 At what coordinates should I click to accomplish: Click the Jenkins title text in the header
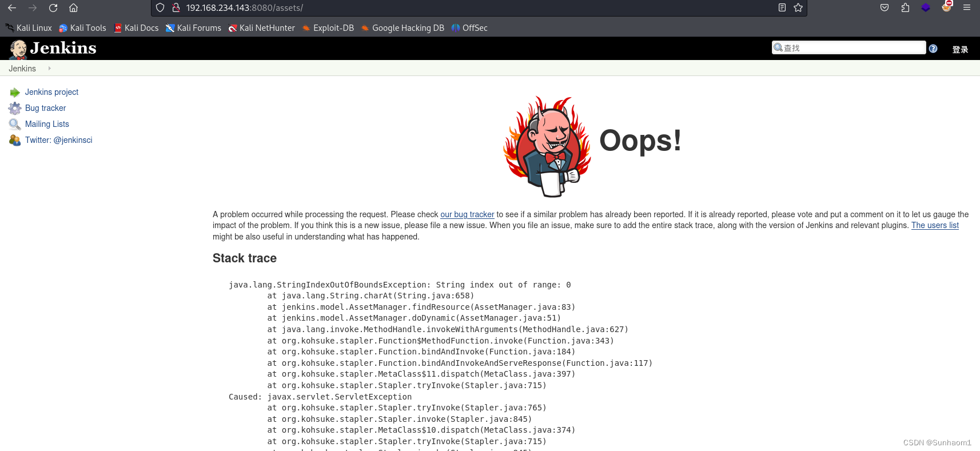[x=63, y=48]
